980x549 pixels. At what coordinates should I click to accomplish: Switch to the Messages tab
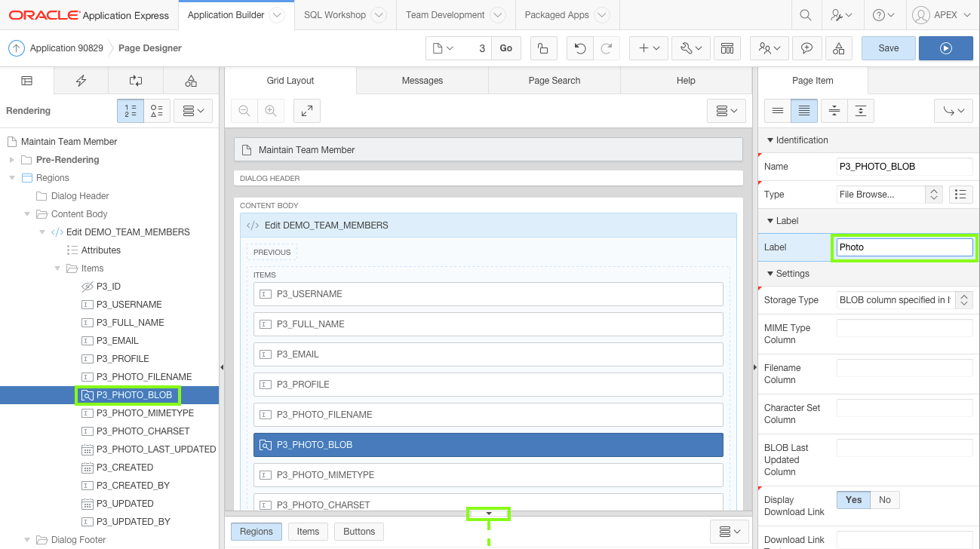coord(422,81)
